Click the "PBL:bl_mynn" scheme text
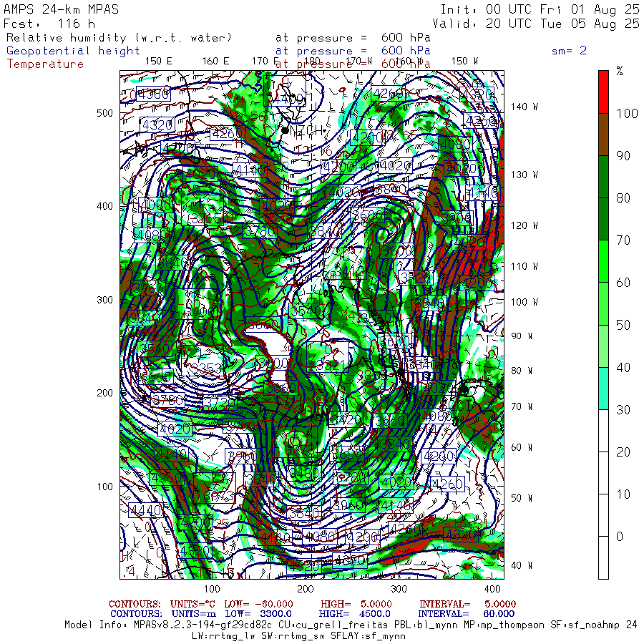 point(426,625)
